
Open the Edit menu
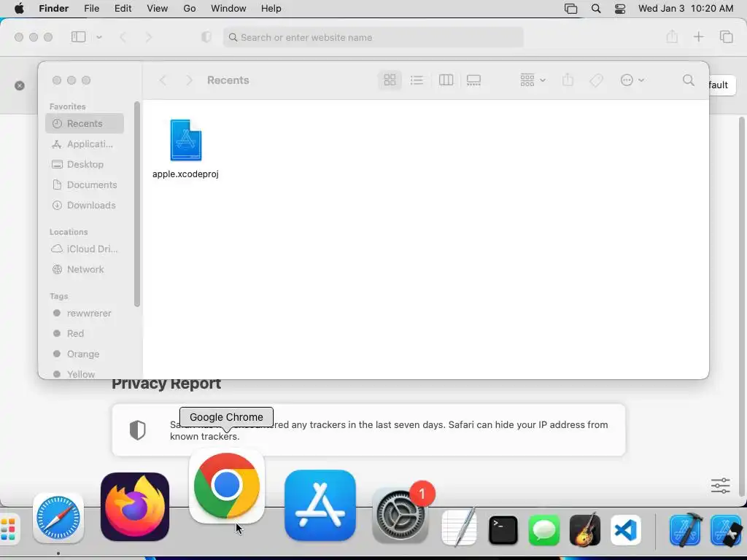[123, 9]
